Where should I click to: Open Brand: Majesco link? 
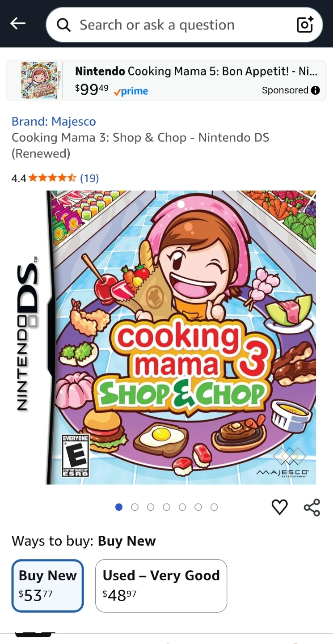click(54, 122)
